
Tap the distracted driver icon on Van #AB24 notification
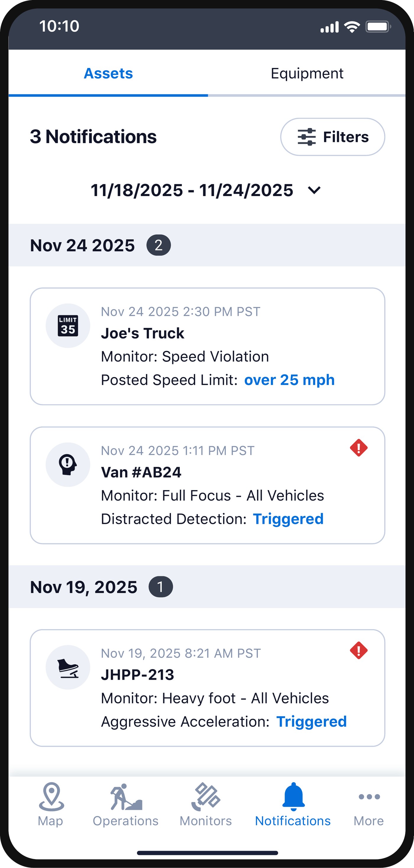click(x=67, y=464)
